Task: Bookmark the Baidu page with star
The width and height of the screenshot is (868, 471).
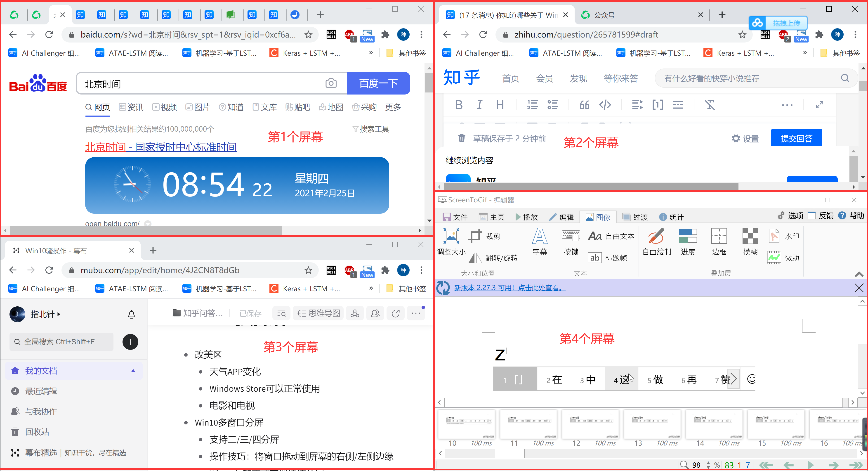Action: 308,34
